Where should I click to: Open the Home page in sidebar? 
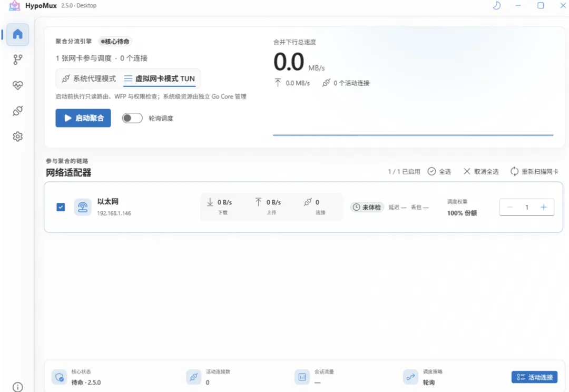18,34
